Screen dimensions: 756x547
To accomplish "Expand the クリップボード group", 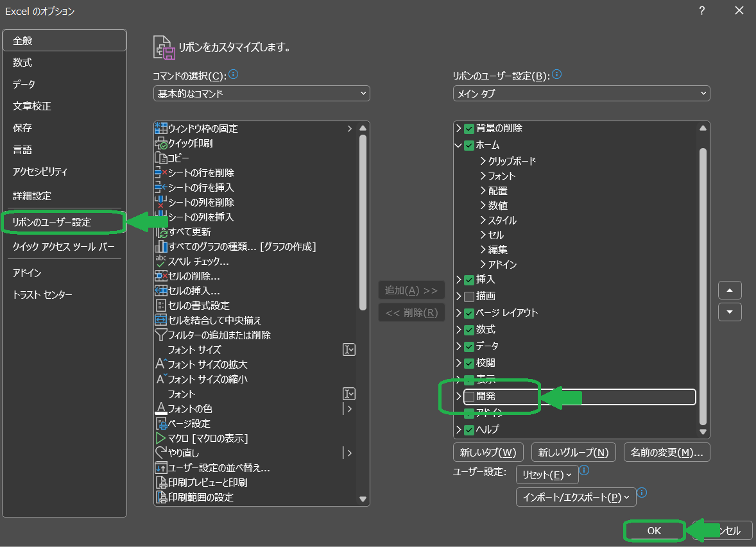I will (x=483, y=161).
